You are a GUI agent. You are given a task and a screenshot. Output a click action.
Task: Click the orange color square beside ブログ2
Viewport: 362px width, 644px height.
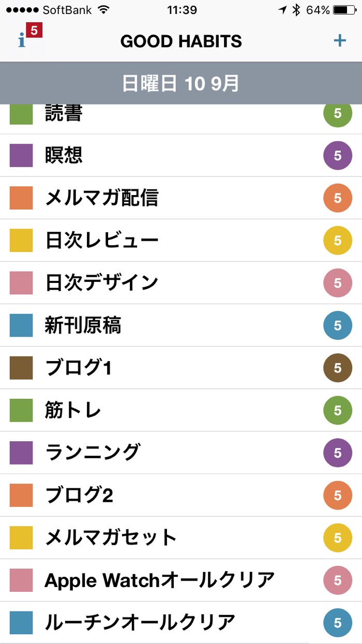[21, 495]
